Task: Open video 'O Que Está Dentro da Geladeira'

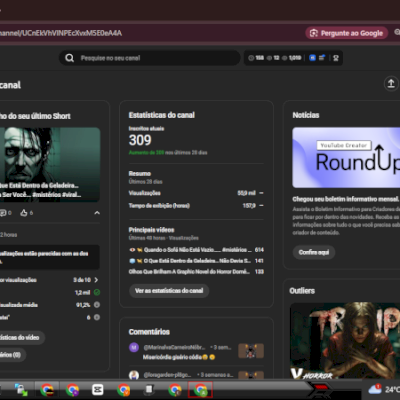Action: 197,261
